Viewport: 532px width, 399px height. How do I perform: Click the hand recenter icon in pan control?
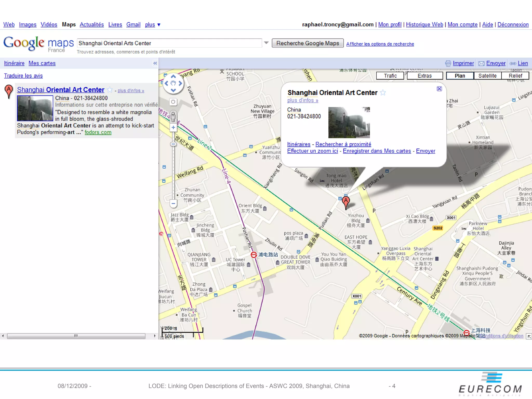173,83
